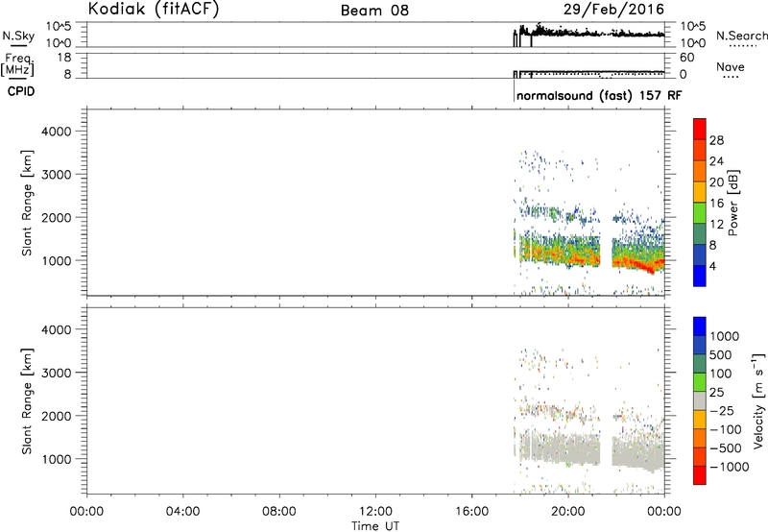This screenshot has width=768, height=532.
Task: Select the 500 label on Velocity colorbar
Action: point(720,354)
